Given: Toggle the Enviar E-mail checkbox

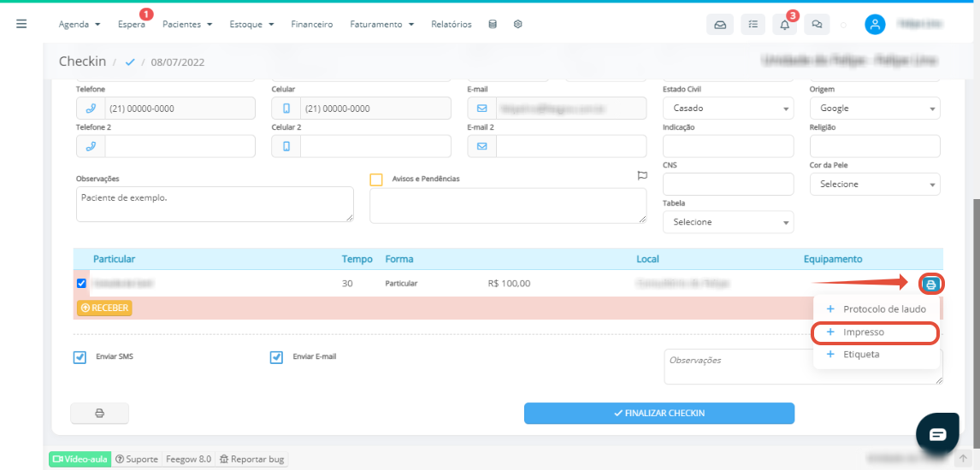Looking at the screenshot, I should pyautogui.click(x=276, y=358).
